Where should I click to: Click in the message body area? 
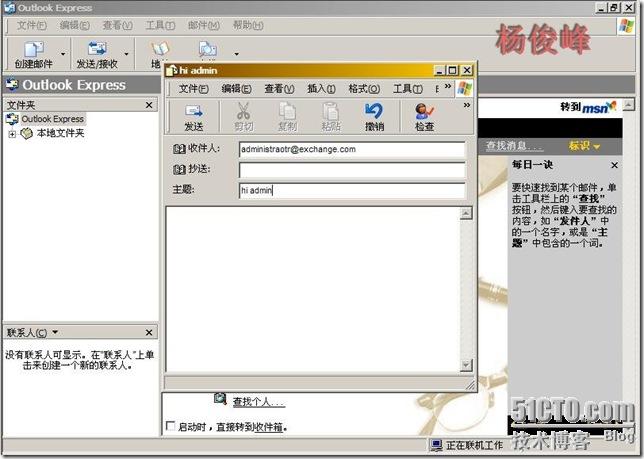pyautogui.click(x=313, y=289)
